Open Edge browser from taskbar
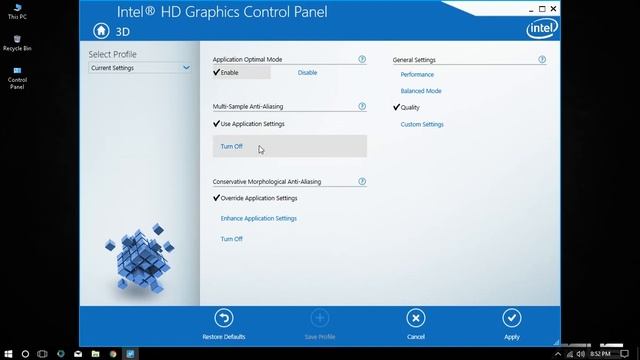Image resolution: width=640 pixels, height=360 pixels. [60, 354]
